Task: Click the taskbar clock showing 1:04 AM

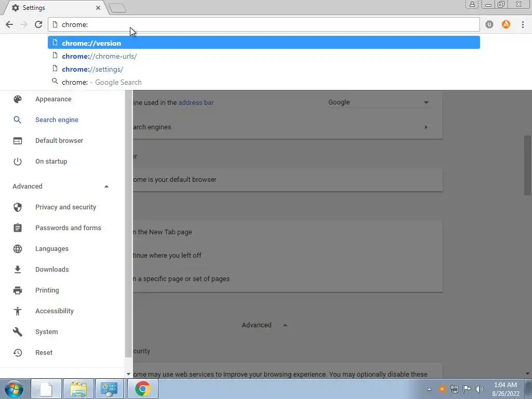Action: click(x=506, y=389)
